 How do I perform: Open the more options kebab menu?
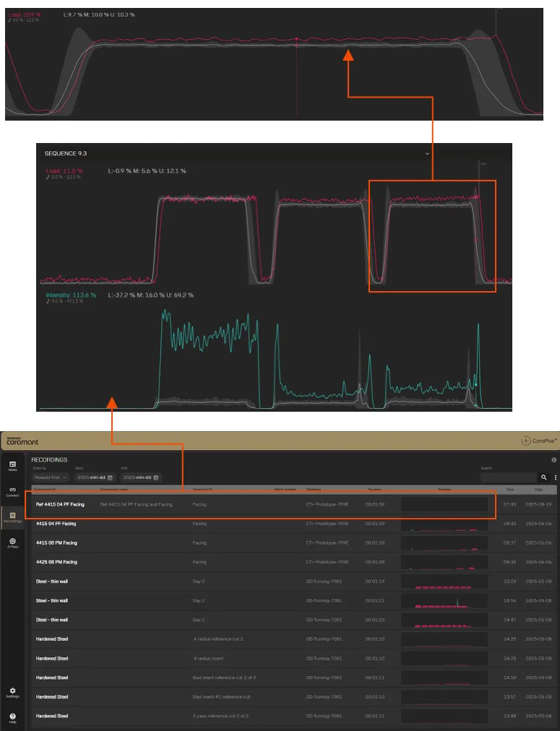(555, 477)
